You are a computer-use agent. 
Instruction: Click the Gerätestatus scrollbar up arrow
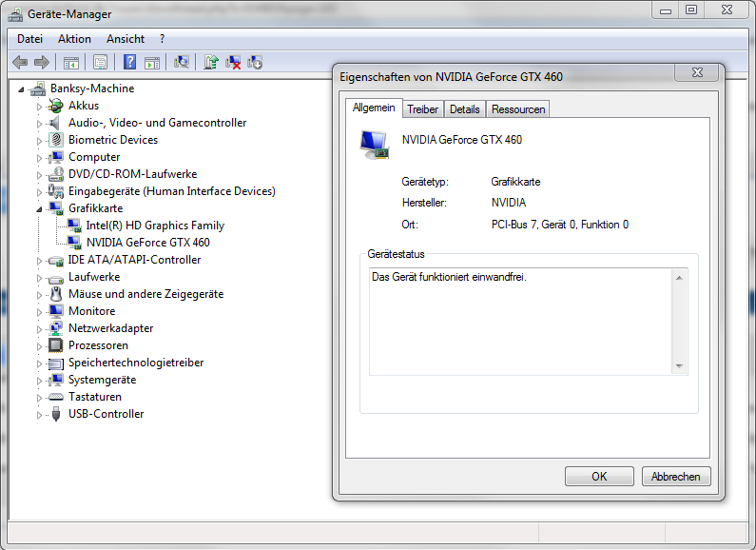point(679,278)
